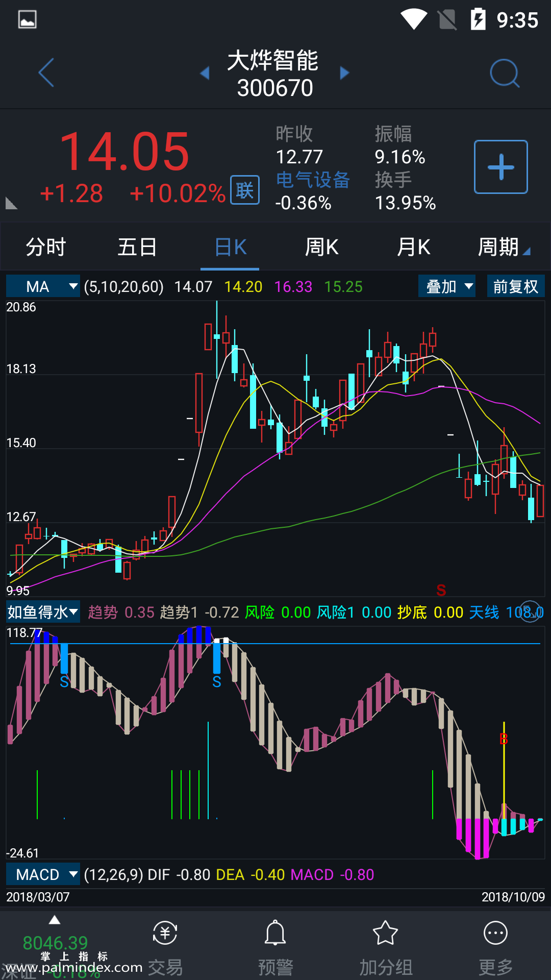The width and height of the screenshot is (551, 980).
Task: Open the MACD indicator dropdown
Action: coord(43,874)
